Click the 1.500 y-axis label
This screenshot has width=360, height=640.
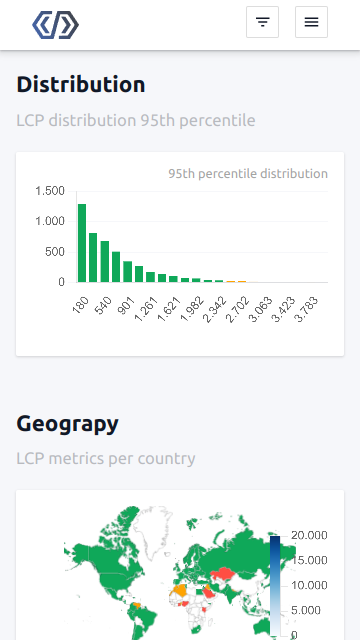(50, 191)
